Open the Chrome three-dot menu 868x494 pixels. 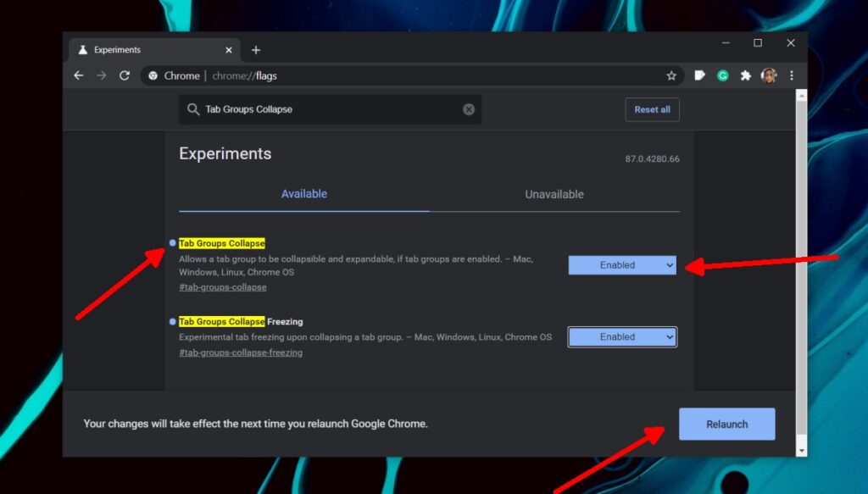click(x=792, y=75)
